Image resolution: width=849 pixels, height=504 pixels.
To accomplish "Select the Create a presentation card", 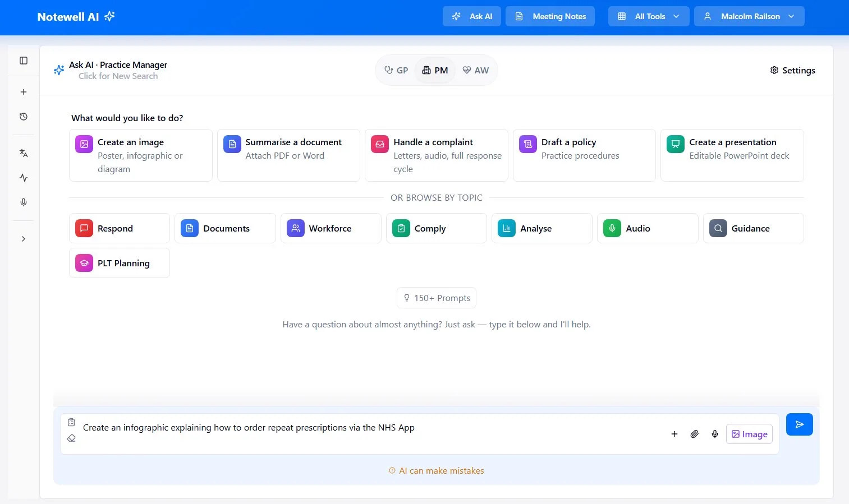I will point(732,155).
